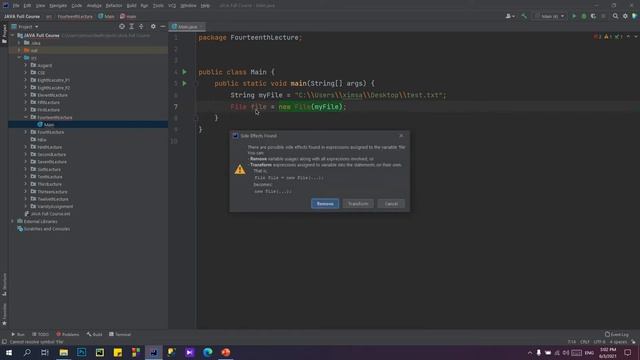This screenshot has width=640, height=360.
Task: Click Cancel in the Side Effects dialog
Action: [391, 204]
